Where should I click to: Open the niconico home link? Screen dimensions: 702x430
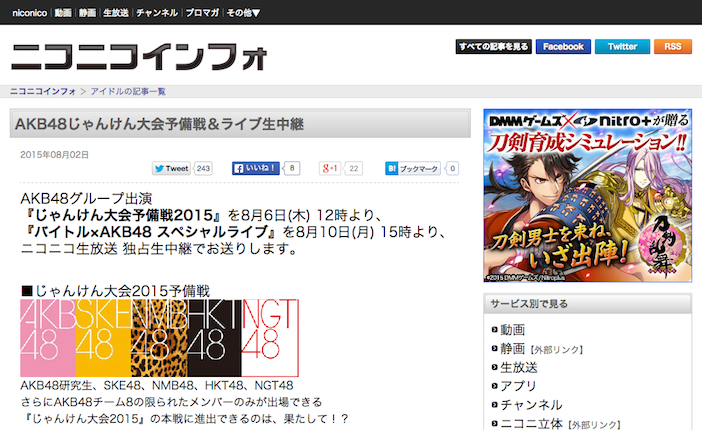(30, 13)
